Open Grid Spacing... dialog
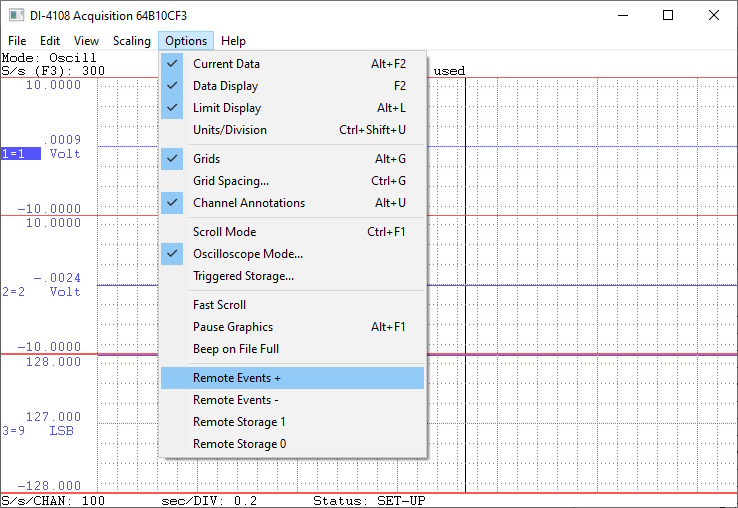The height and width of the screenshot is (508, 738). click(x=292, y=181)
